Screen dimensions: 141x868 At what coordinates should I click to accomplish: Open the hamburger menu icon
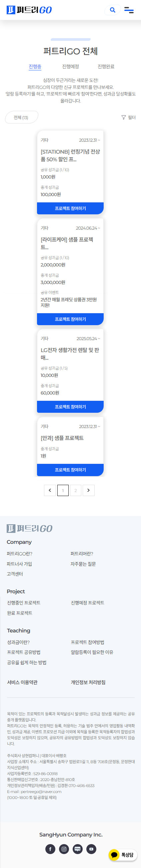pyautogui.click(x=129, y=10)
